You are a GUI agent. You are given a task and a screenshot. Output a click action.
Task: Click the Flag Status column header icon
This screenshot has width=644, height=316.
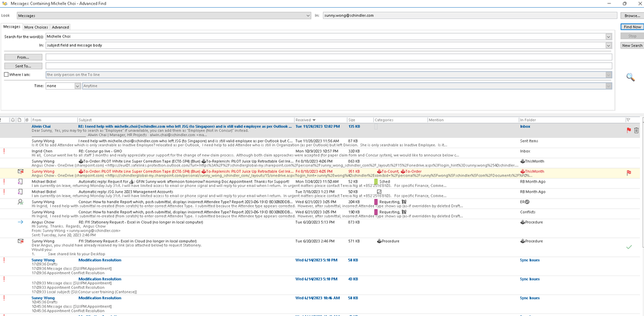tap(628, 120)
